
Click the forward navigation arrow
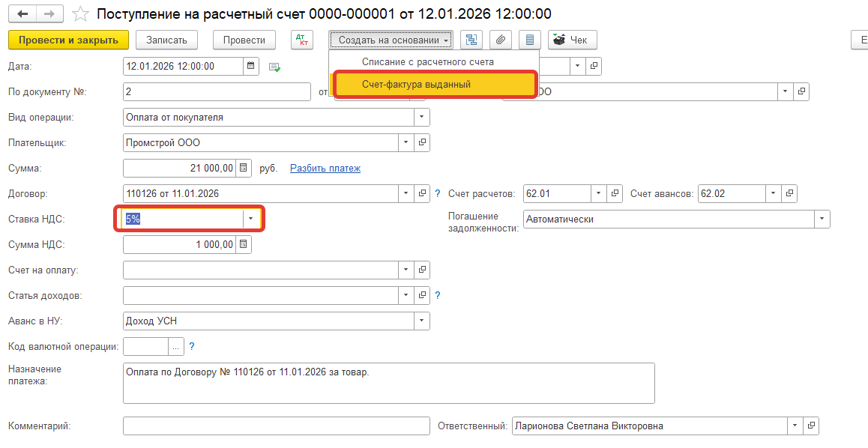(x=49, y=14)
